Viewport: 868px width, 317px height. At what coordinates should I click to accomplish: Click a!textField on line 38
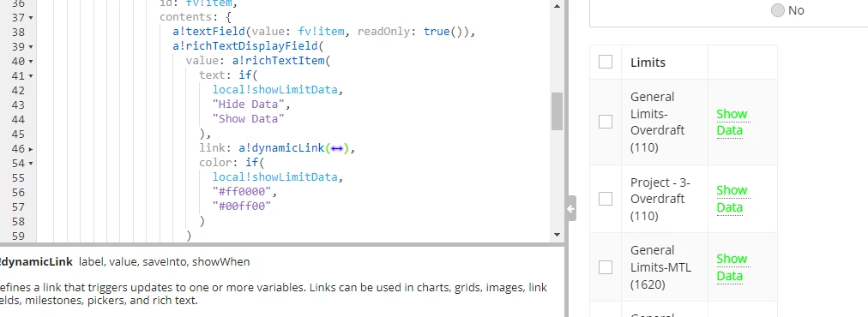[208, 32]
